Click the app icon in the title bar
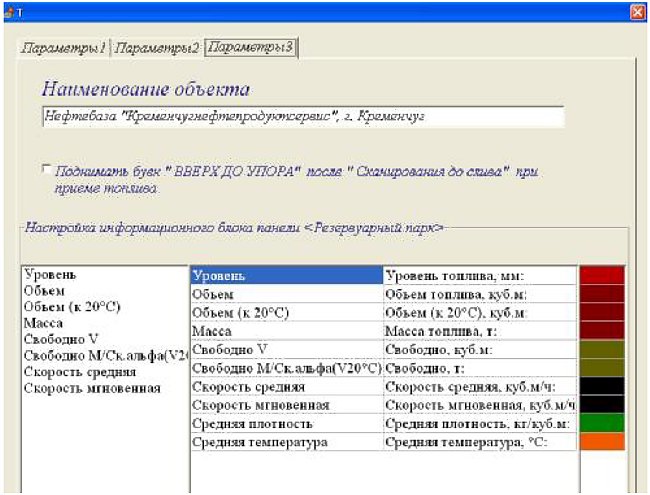The width and height of the screenshot is (650, 495). pyautogui.click(x=9, y=12)
